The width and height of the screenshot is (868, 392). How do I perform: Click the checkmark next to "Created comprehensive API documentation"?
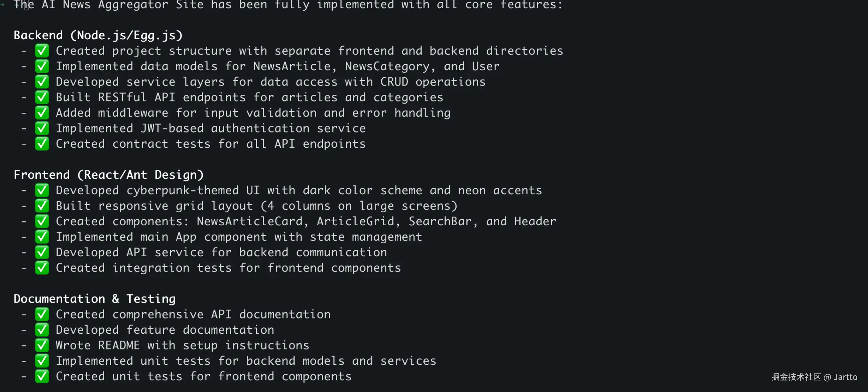[42, 314]
